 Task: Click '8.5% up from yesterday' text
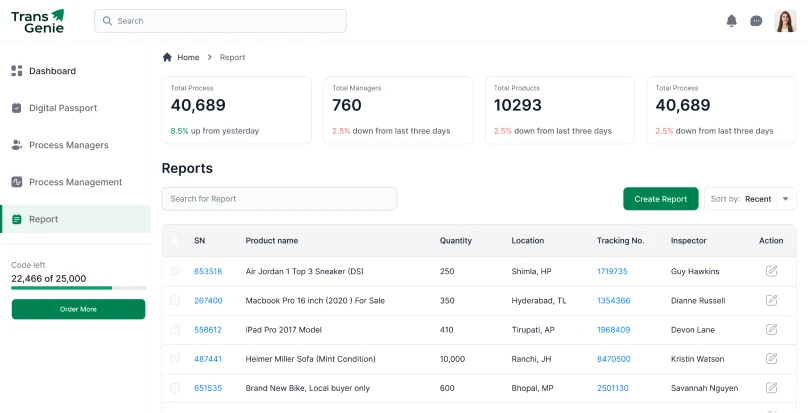coord(214,131)
